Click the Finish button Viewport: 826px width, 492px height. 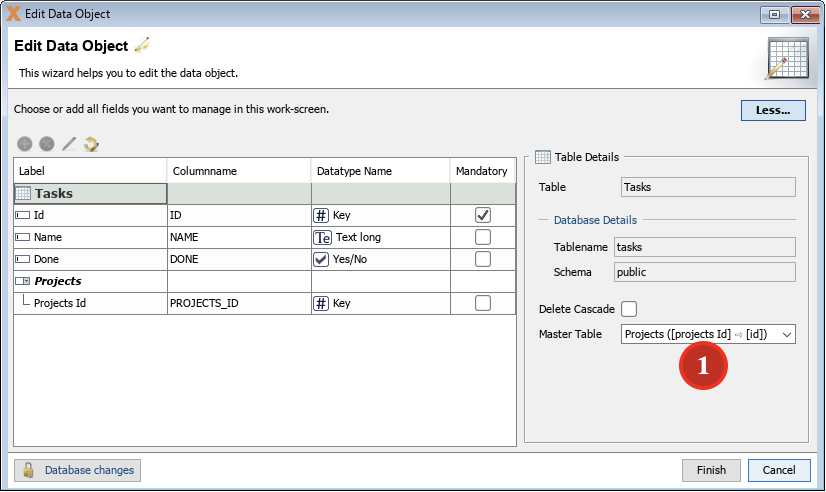point(711,470)
